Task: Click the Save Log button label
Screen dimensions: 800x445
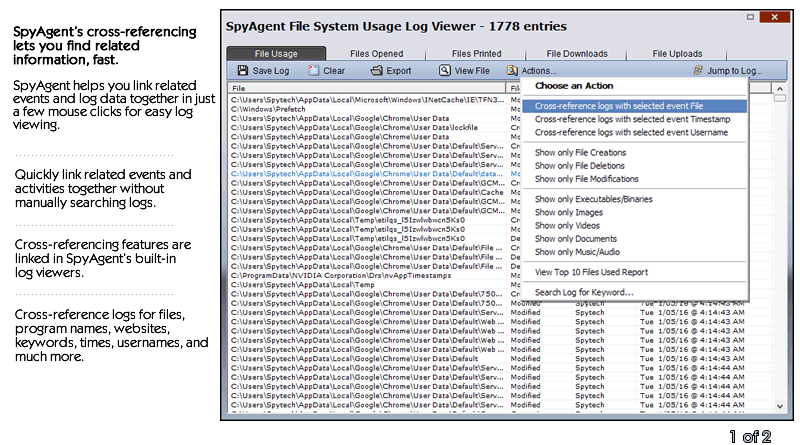Action: [271, 71]
